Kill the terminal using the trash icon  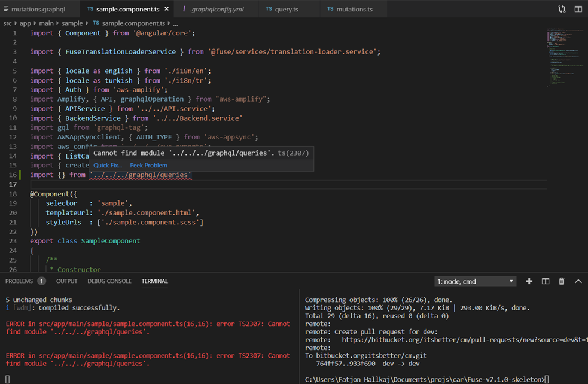[561, 281]
